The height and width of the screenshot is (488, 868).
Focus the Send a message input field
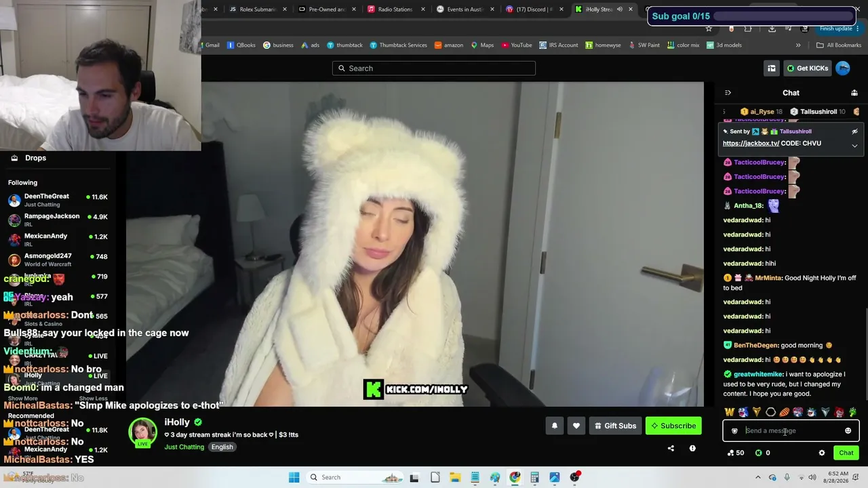[x=791, y=431]
